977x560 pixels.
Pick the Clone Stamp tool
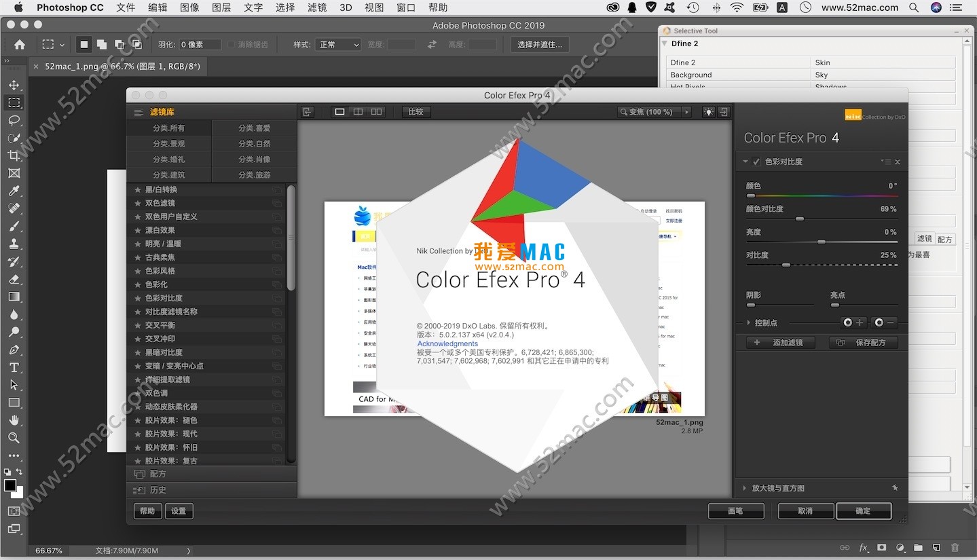click(14, 244)
